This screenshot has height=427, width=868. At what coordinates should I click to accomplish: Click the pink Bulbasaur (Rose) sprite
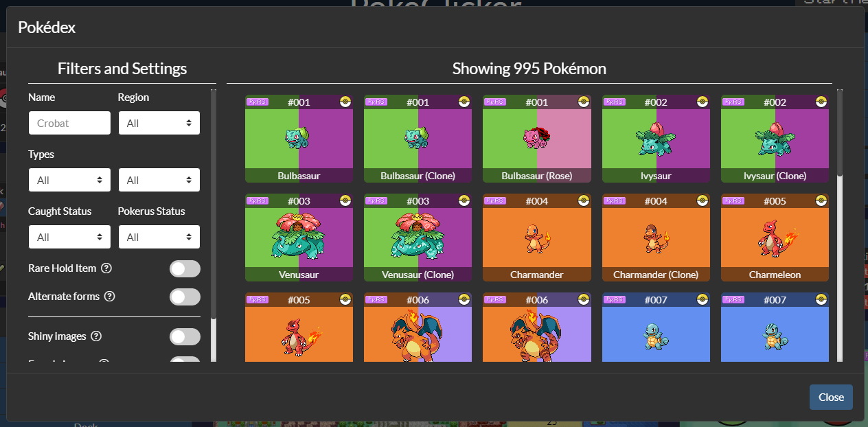pos(537,138)
